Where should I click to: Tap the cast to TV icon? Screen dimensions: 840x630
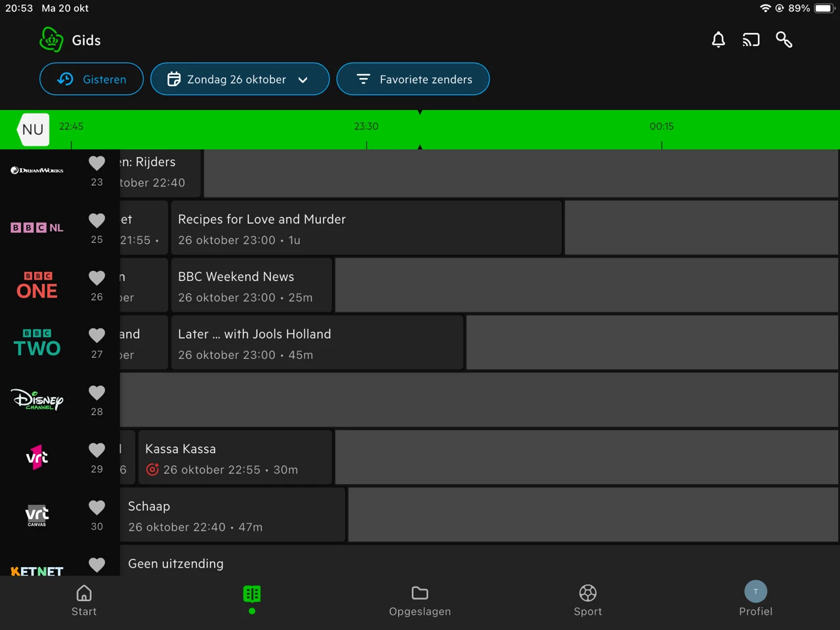click(x=751, y=40)
